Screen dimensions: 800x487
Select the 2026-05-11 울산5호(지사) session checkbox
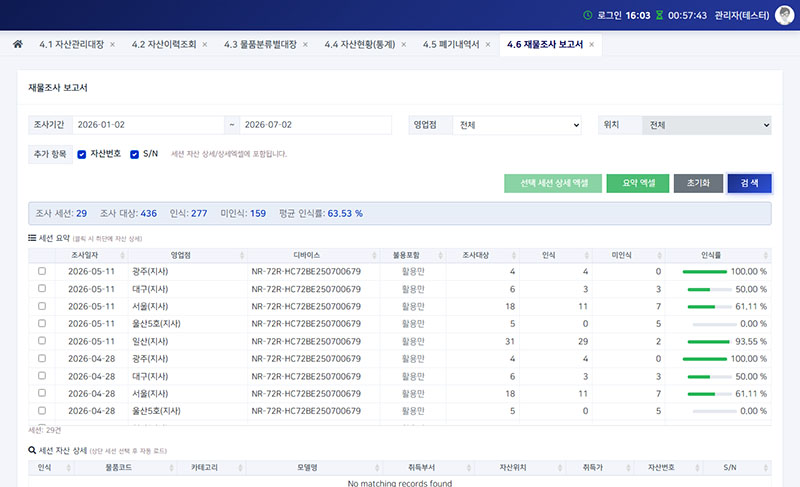point(42,323)
